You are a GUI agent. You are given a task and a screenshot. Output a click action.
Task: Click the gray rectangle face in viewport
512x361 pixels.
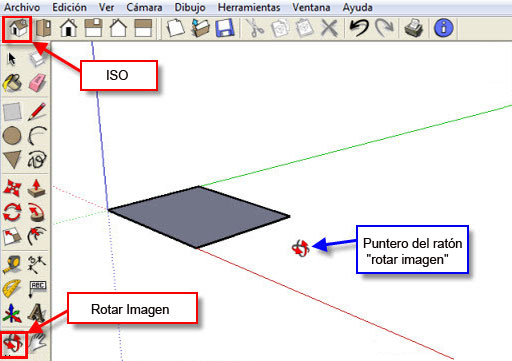click(199, 217)
